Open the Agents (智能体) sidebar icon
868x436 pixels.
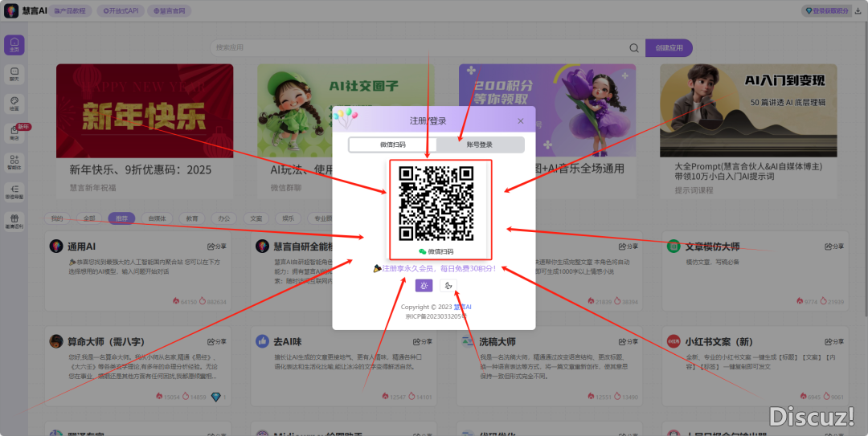coord(14,163)
